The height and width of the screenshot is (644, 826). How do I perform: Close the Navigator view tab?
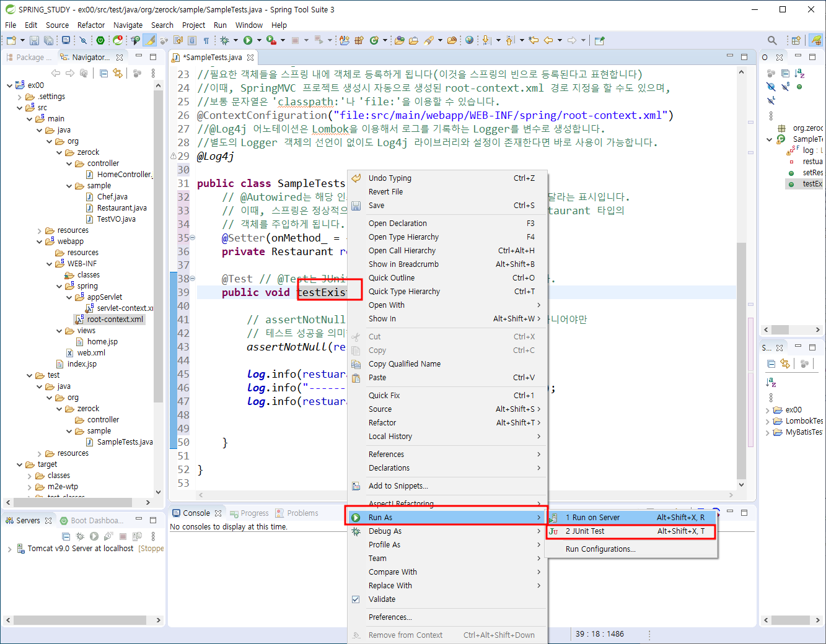tap(120, 57)
